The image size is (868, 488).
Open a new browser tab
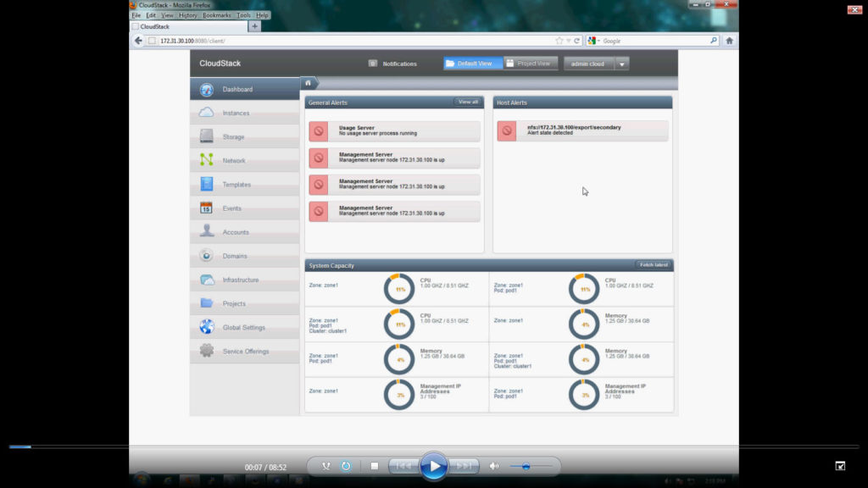[x=254, y=26]
